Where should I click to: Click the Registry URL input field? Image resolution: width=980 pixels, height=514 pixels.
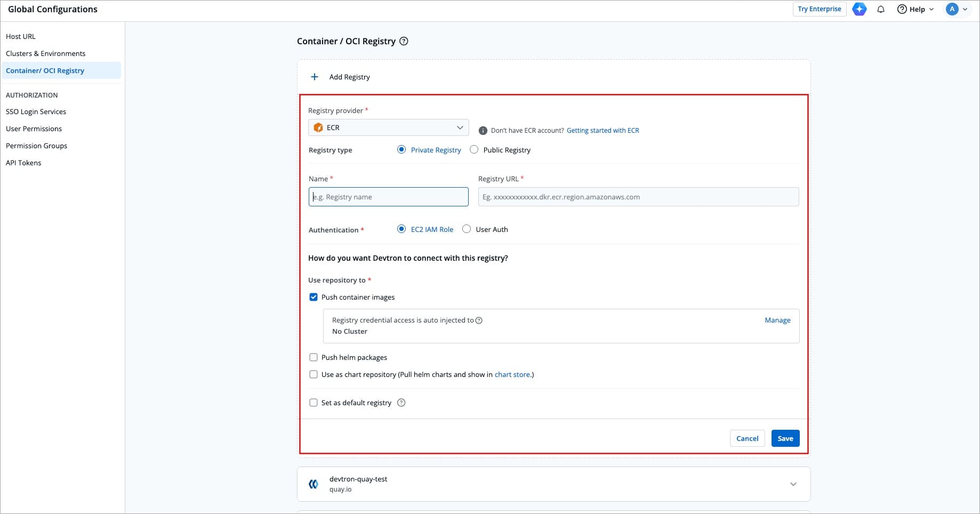click(x=638, y=197)
